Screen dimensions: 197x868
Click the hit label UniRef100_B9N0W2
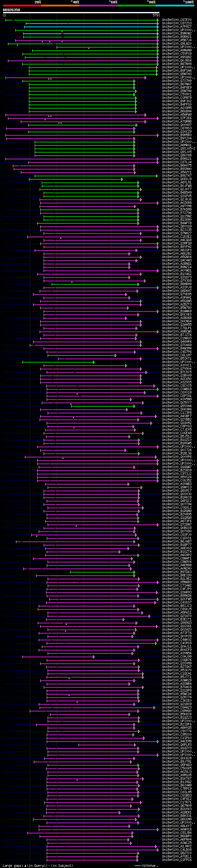point(176,33)
